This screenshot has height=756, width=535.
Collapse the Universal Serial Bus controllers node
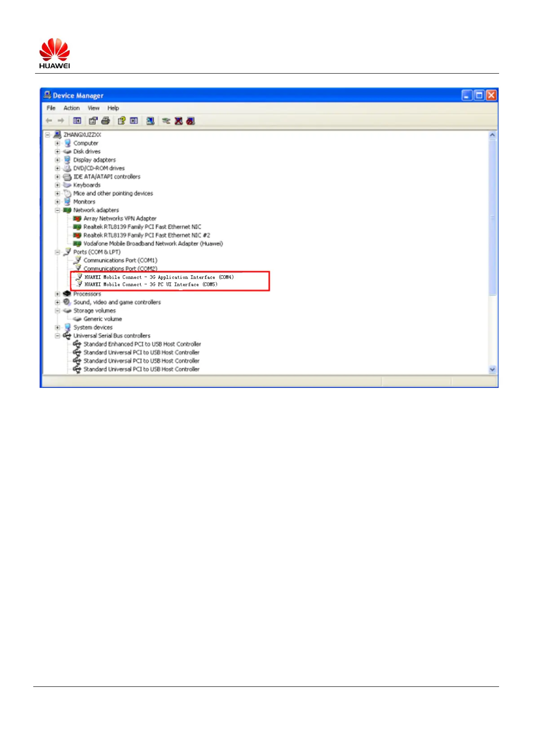[57, 336]
